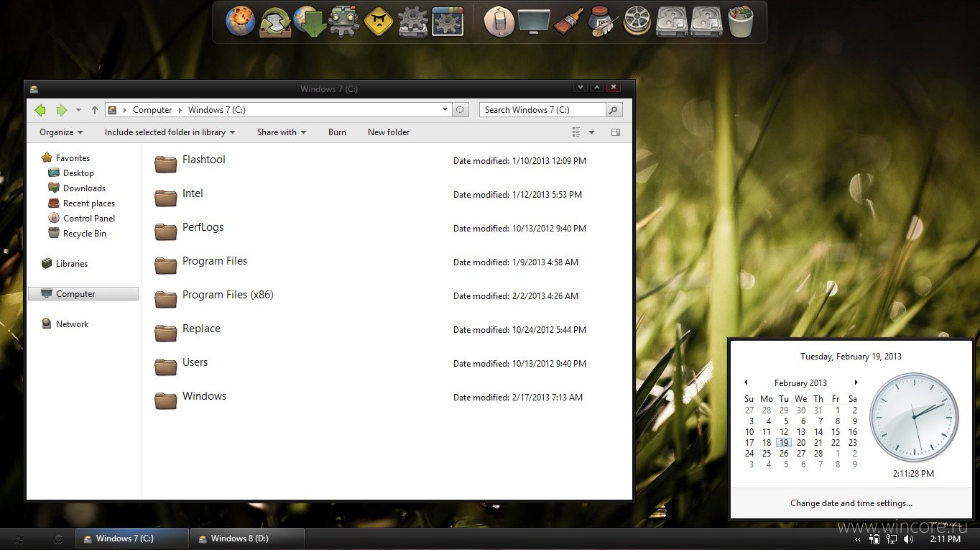Screen dimensions: 980x550
Task: Refresh the Windows 7 (C:) folder view
Action: pyautogui.click(x=461, y=110)
